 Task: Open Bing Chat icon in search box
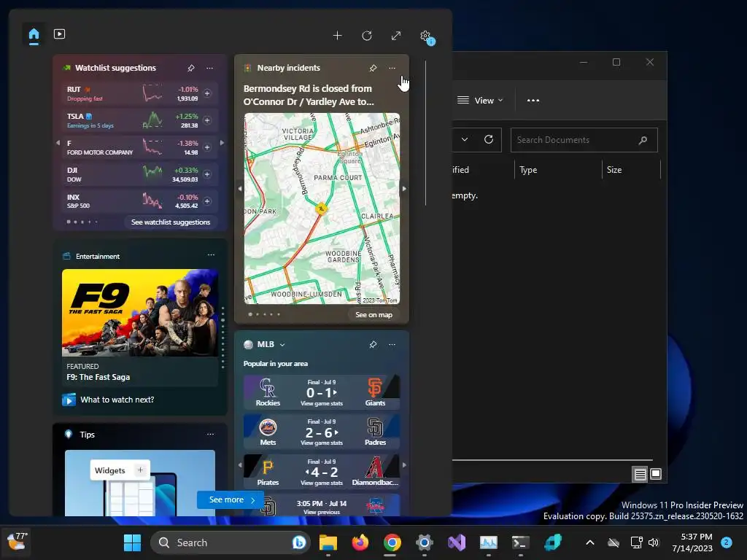298,542
